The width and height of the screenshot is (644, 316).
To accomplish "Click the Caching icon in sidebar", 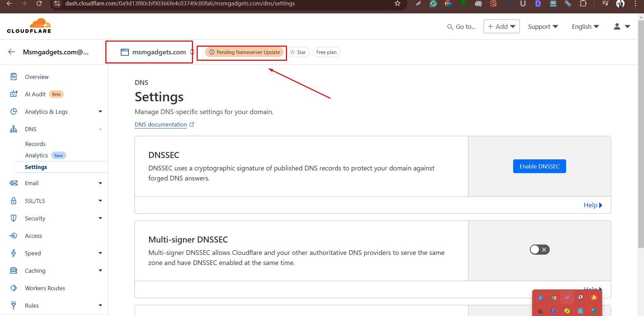I will tap(13, 270).
